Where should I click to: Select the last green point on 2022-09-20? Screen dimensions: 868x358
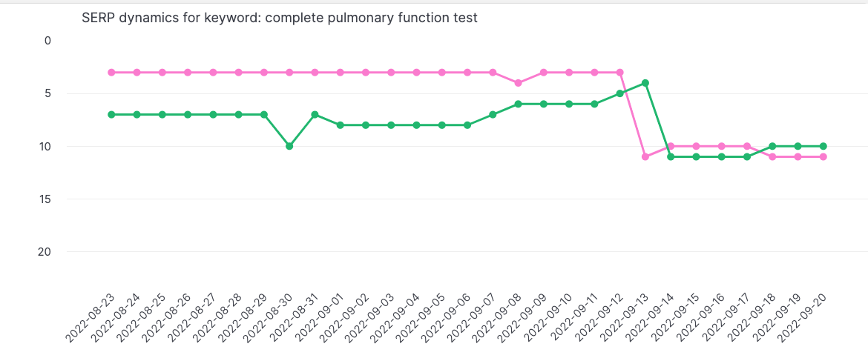click(x=823, y=146)
